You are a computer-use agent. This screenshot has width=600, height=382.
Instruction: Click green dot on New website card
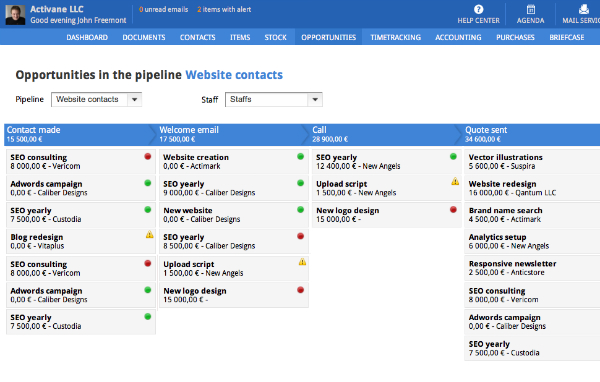[300, 210]
